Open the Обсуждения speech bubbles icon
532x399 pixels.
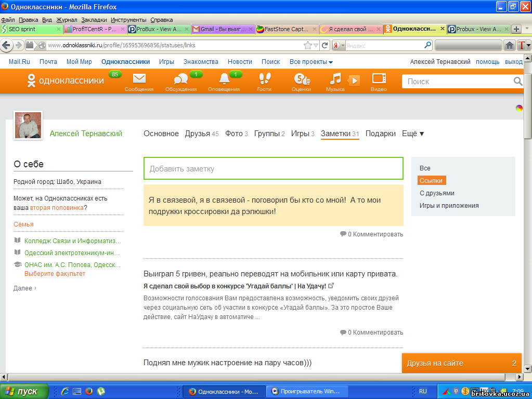click(181, 79)
